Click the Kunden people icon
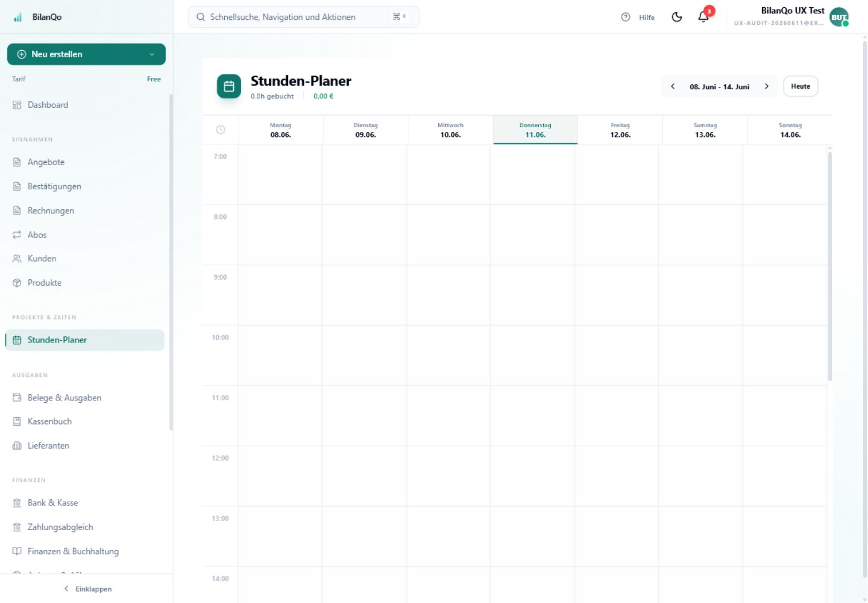Viewport: 868px width, 603px height. (17, 259)
